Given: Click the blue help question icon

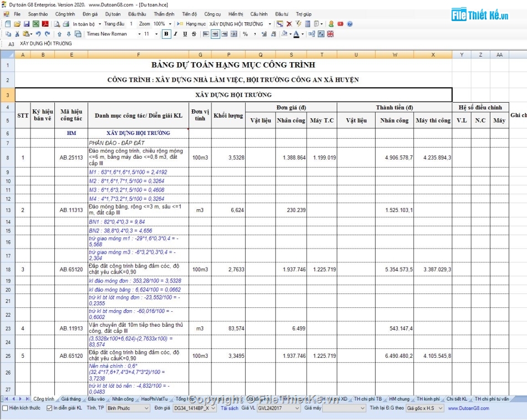Looking at the screenshot, I should click(x=350, y=24).
